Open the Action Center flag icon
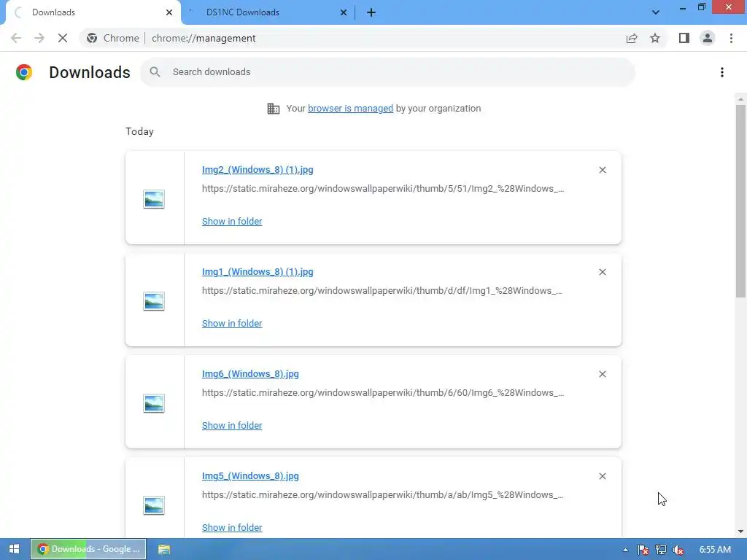Image resolution: width=747 pixels, height=560 pixels. coord(643,550)
